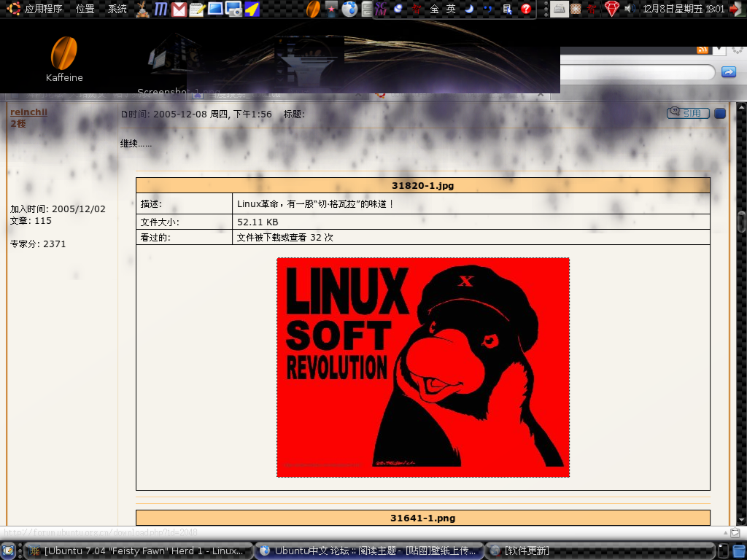
Task: Click the blue Go arrow button beside the address bar
Action: coord(729,72)
